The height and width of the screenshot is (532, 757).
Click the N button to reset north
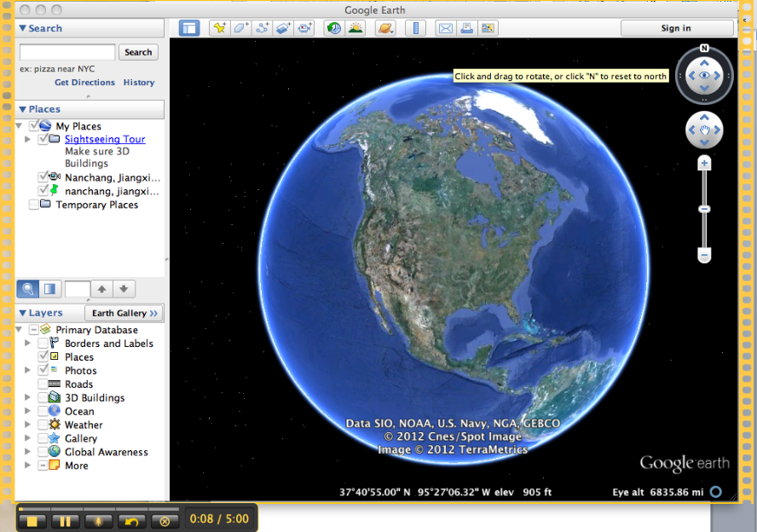click(704, 48)
